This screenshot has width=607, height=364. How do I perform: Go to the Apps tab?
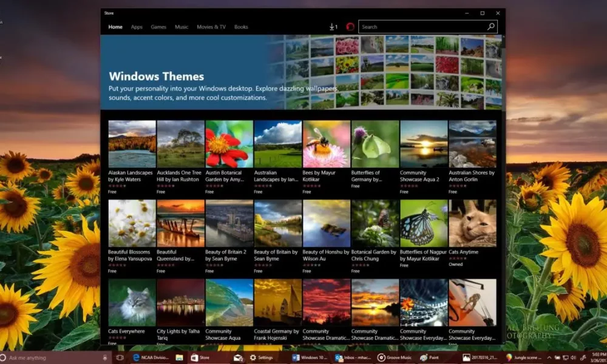(137, 27)
